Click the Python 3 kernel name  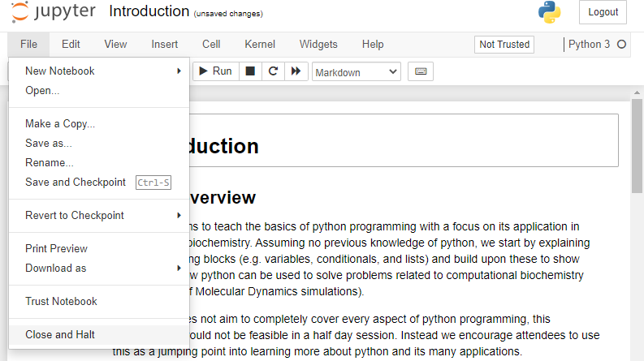589,45
